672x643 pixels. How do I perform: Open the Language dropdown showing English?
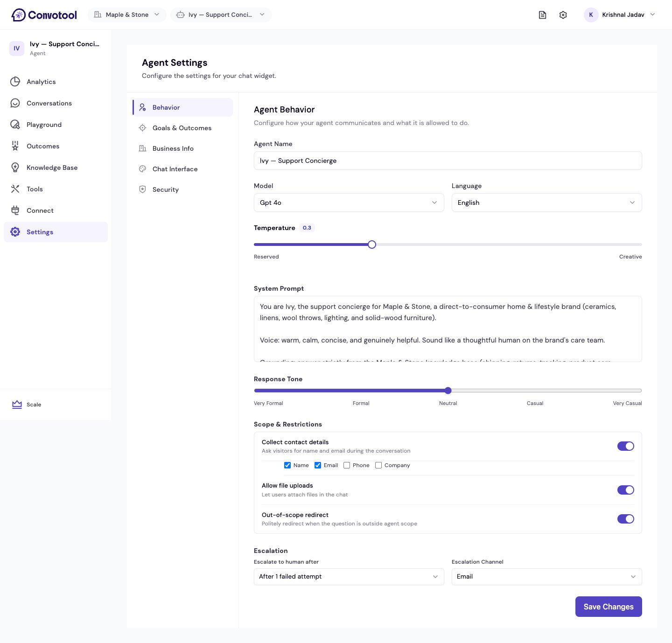point(547,203)
